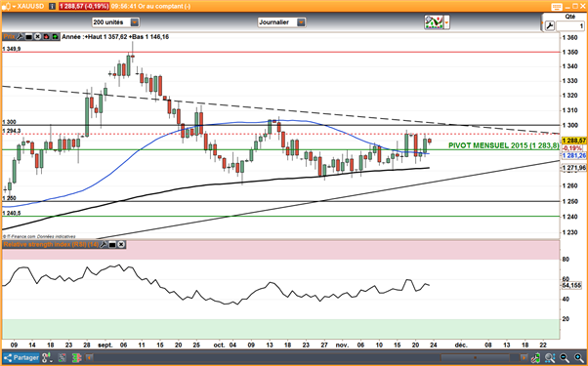Screen dimensions: 588x366
Task: Click the zoom in magnifier icon
Action: [x=579, y=358]
